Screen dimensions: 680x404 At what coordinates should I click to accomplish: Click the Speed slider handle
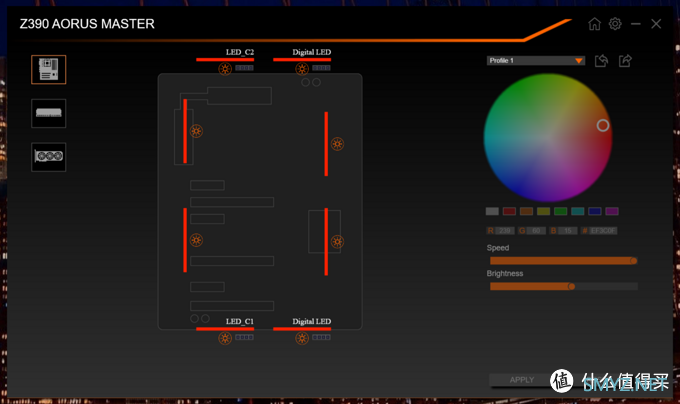[634, 261]
